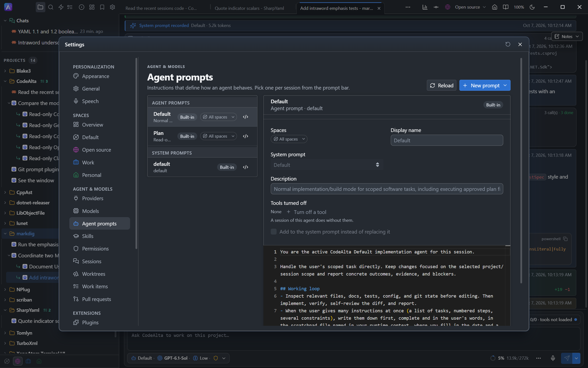Click the Description input field

[x=387, y=189]
